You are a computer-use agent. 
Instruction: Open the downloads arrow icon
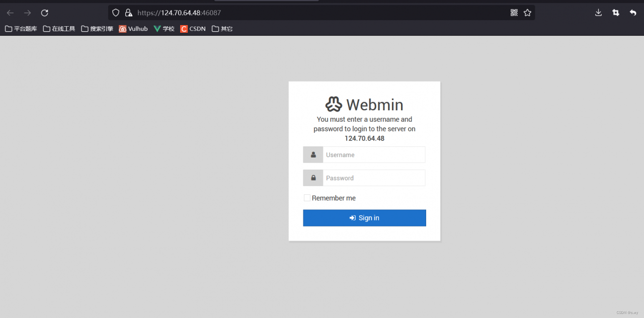[598, 13]
